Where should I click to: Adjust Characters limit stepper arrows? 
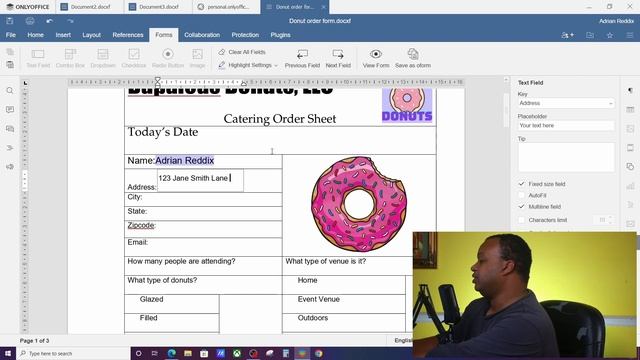pyautogui.click(x=610, y=220)
